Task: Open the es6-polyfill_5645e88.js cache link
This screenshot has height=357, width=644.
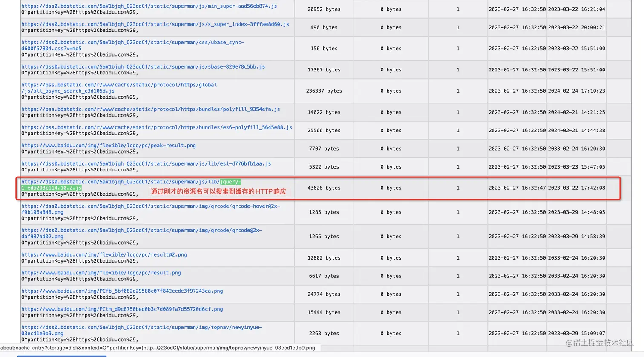Action: [157, 127]
